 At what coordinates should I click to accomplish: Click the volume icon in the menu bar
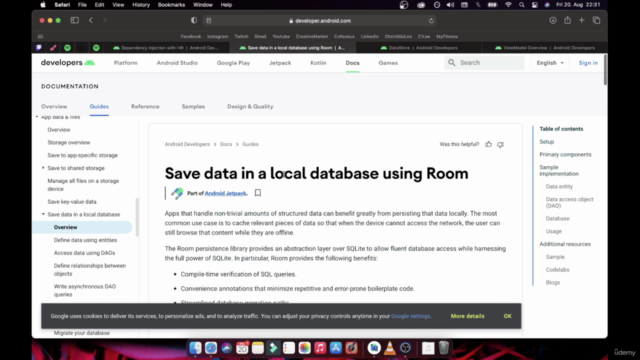450,5
